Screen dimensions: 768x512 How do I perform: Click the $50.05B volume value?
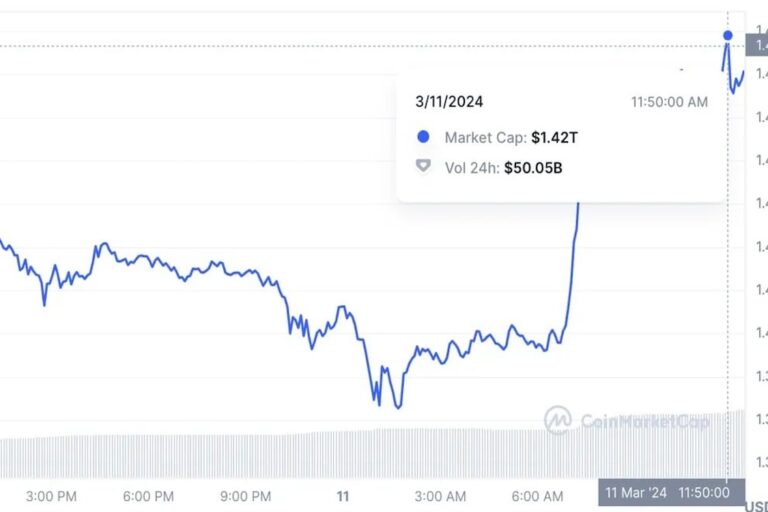(535, 168)
